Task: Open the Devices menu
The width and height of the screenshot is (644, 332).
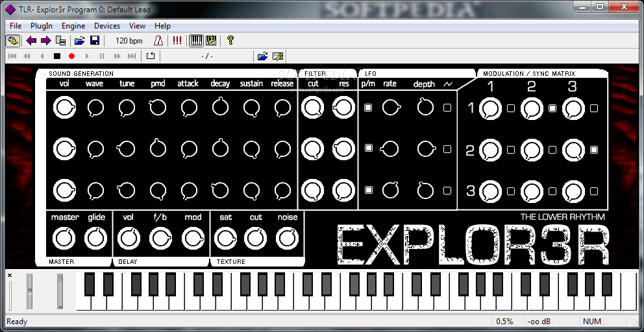Action: [107, 26]
